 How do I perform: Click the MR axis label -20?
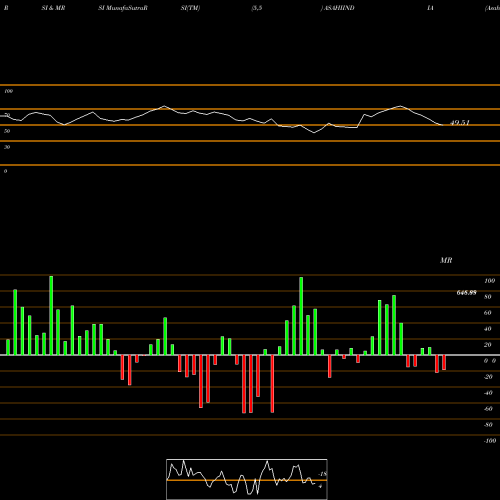coord(488,377)
